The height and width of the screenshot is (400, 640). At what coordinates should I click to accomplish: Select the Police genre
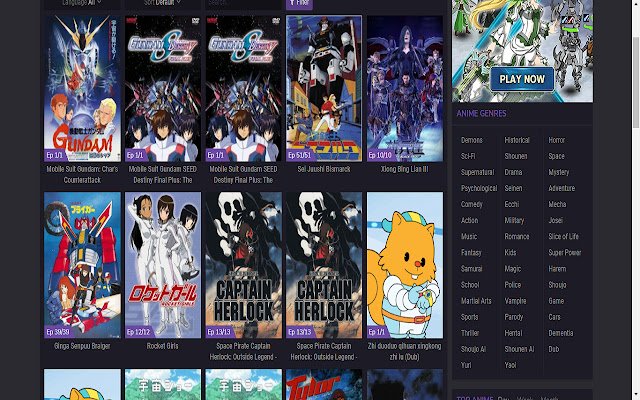(x=513, y=285)
